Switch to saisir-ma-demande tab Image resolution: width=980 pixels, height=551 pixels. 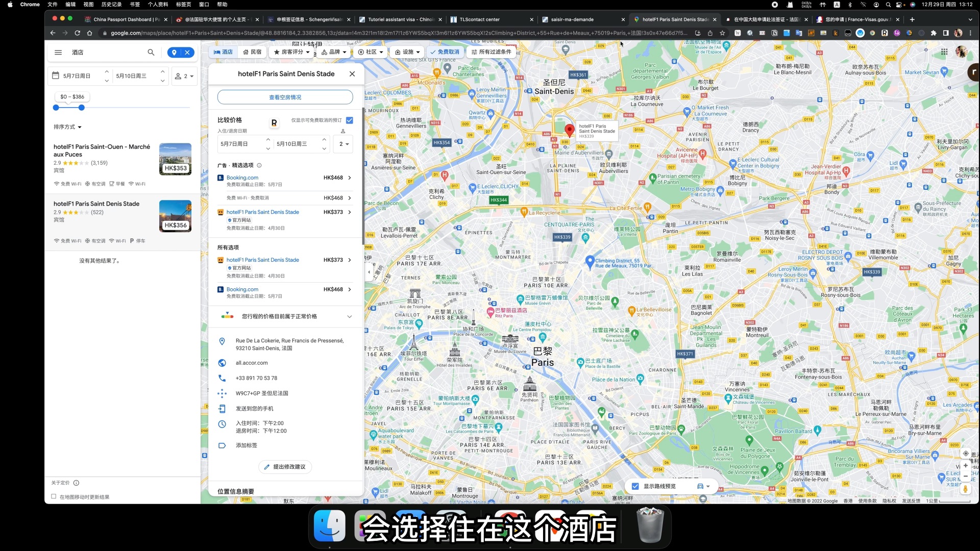point(583,19)
